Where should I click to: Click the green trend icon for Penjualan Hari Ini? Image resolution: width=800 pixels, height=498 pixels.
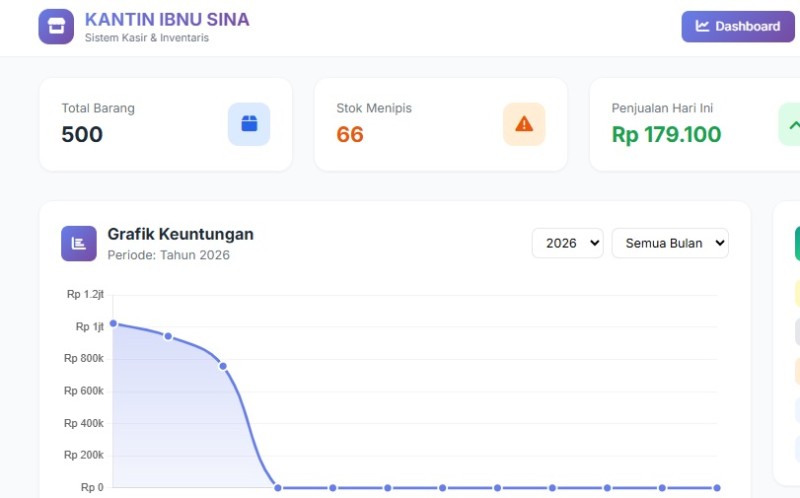[x=790, y=125]
